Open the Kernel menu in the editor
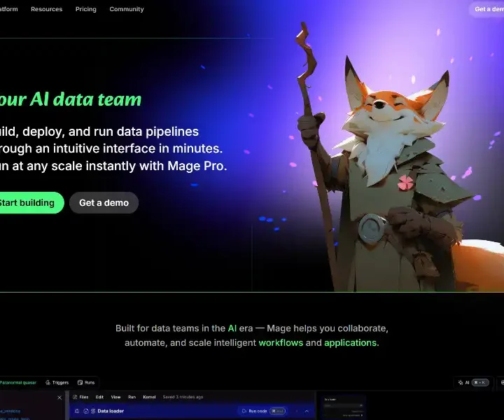 pos(149,397)
